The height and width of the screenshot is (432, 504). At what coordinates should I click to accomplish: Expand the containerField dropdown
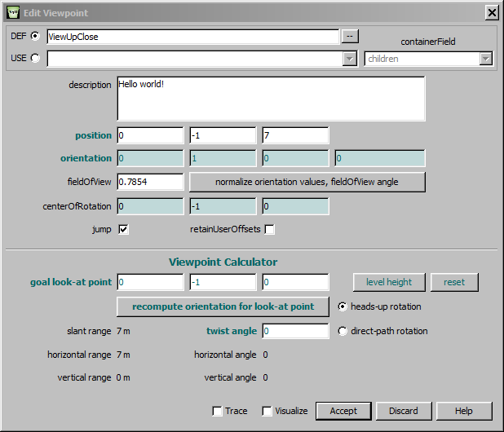coord(486,59)
